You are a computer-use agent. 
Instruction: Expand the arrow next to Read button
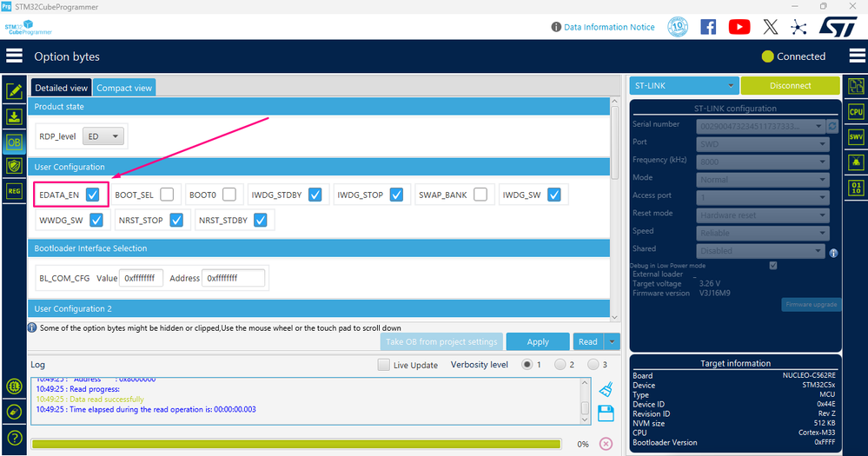click(612, 341)
